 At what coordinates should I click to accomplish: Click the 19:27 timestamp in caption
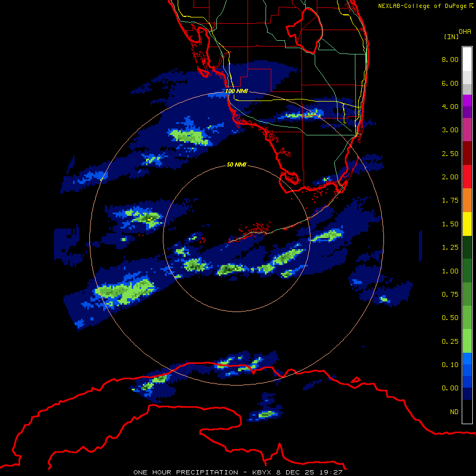pyautogui.click(x=332, y=472)
